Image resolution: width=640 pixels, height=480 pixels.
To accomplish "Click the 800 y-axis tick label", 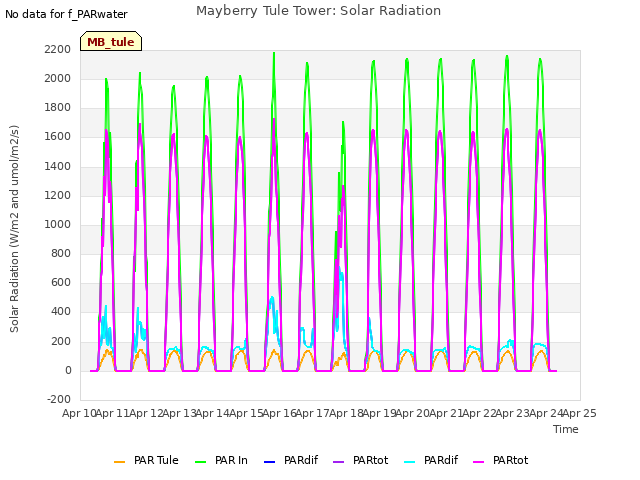I will 61,253.
